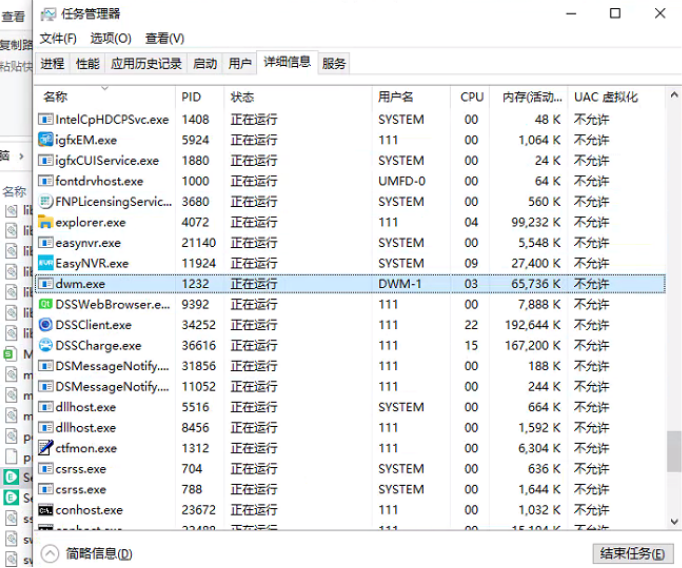Click the DSSCharge.exe icon
The width and height of the screenshot is (682, 568).
pos(46,345)
